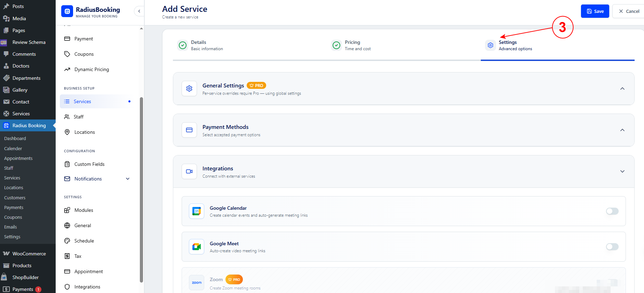Click the Details step checkmark icon

183,45
